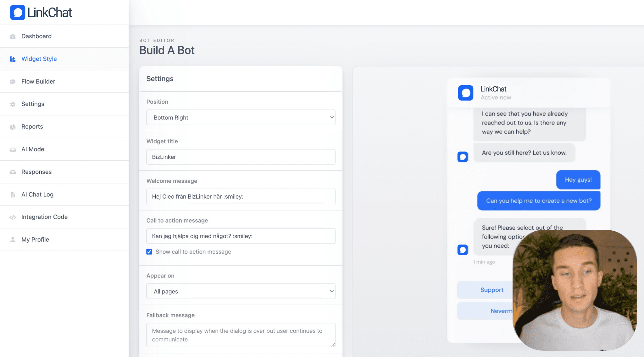
Task: Click the Integration Code brackets icon
Action: [13, 217]
